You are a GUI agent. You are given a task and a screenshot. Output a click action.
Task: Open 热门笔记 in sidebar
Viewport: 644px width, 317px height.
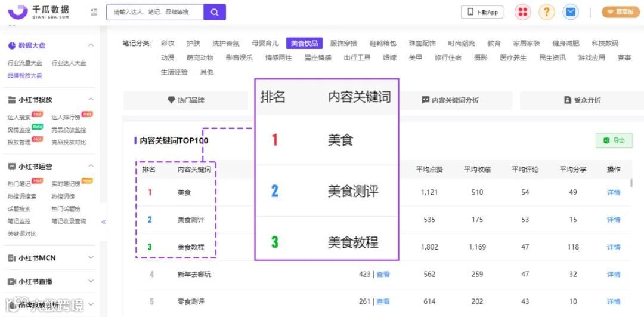(19, 184)
